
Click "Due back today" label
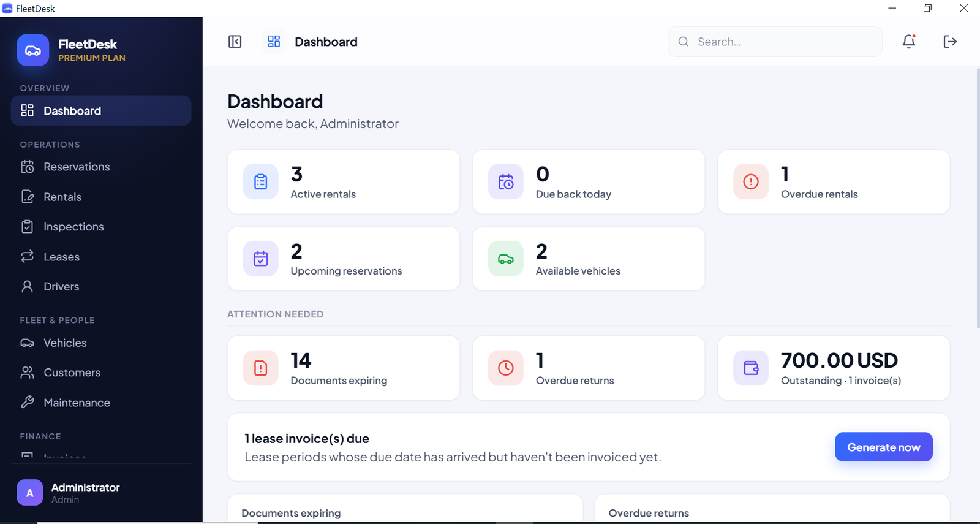(x=573, y=194)
